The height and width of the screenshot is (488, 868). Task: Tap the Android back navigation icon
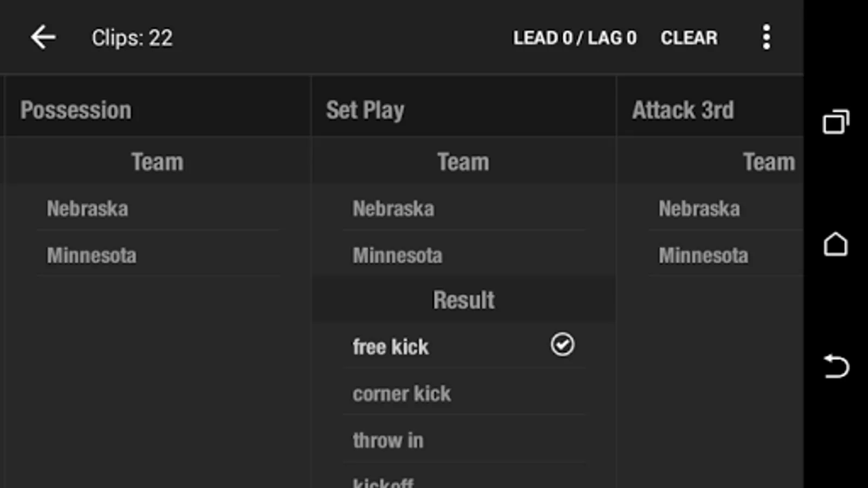click(836, 367)
